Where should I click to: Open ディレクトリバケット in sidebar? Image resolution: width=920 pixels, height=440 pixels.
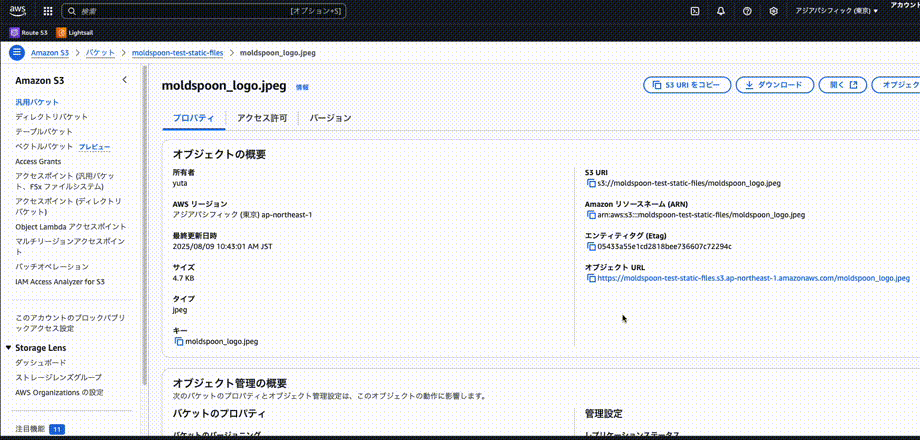pyautogui.click(x=52, y=117)
